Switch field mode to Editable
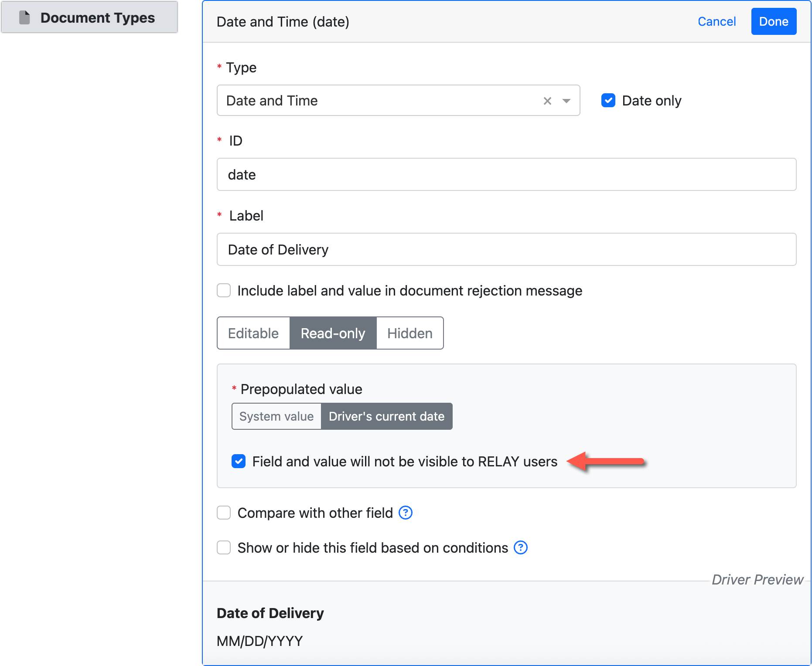The image size is (812, 666). point(253,333)
